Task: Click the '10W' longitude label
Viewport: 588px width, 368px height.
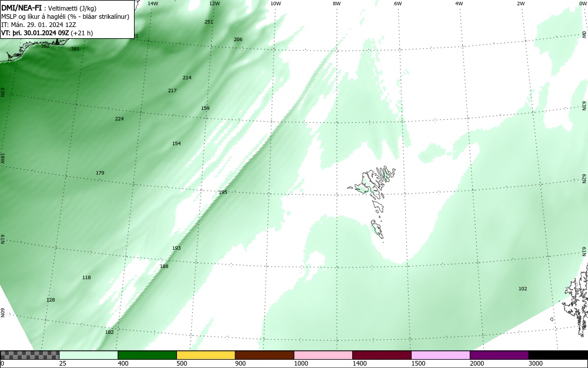Action: pos(276,4)
